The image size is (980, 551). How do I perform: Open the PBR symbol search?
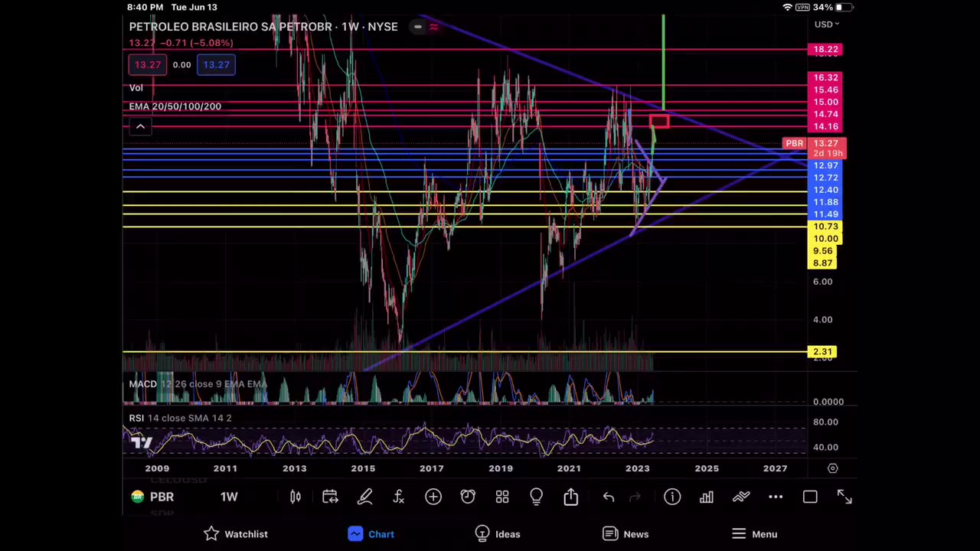point(152,497)
